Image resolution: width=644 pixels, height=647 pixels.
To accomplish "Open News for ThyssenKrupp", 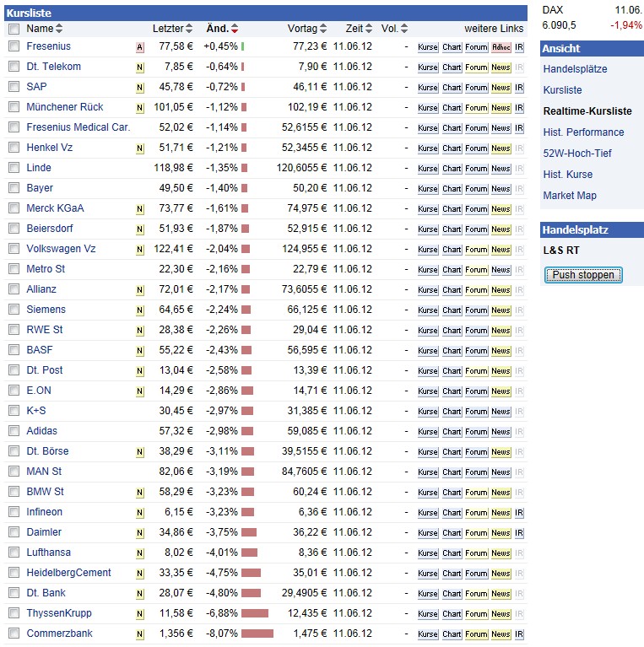I will 501,613.
